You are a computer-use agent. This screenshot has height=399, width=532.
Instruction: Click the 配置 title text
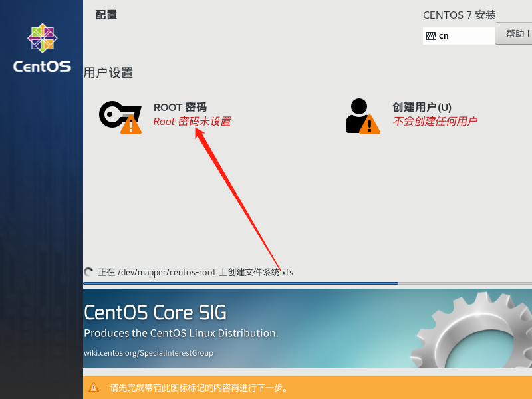pyautogui.click(x=106, y=15)
